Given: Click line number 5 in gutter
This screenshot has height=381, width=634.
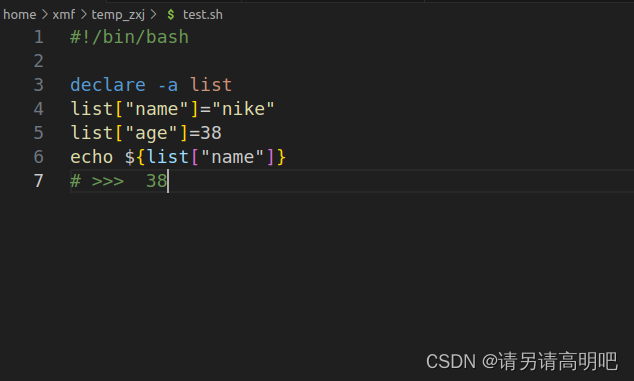Looking at the screenshot, I should [x=38, y=133].
